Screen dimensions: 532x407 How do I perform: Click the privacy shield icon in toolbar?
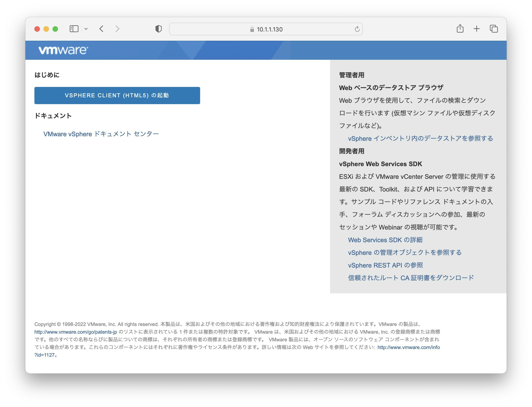(158, 29)
